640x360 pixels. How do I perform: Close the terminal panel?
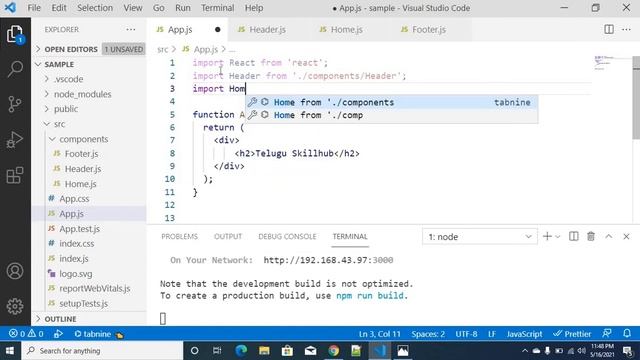coord(626,236)
